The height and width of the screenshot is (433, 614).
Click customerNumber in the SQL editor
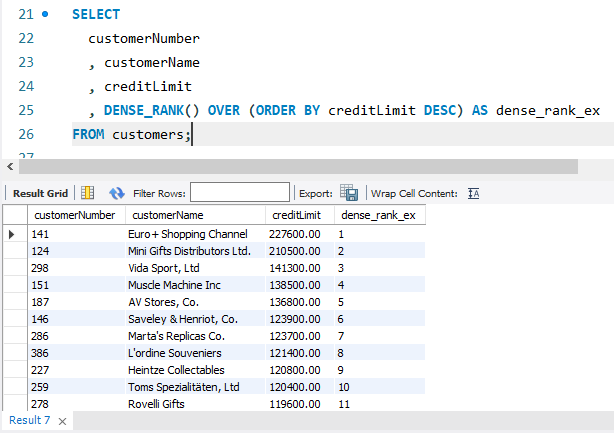coord(144,38)
